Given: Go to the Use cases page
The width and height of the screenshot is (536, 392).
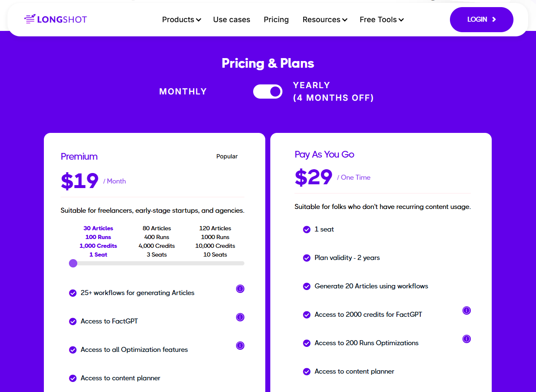Looking at the screenshot, I should pyautogui.click(x=231, y=20).
